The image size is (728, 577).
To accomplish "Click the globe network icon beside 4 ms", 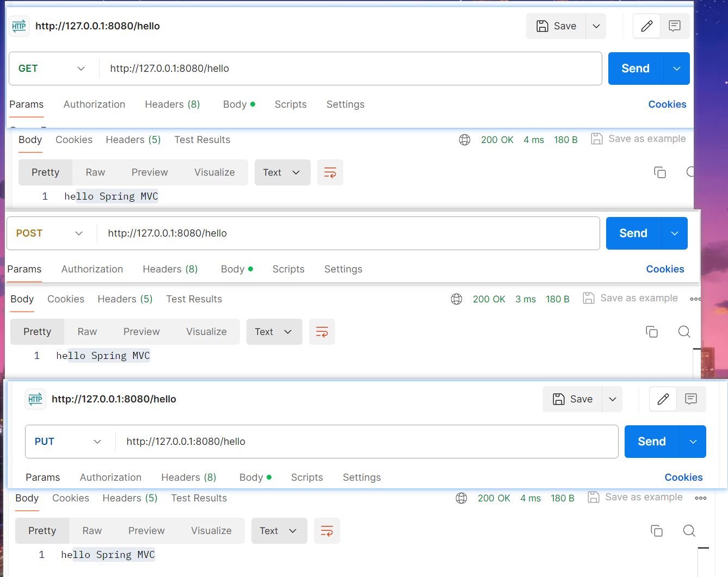I will click(465, 140).
